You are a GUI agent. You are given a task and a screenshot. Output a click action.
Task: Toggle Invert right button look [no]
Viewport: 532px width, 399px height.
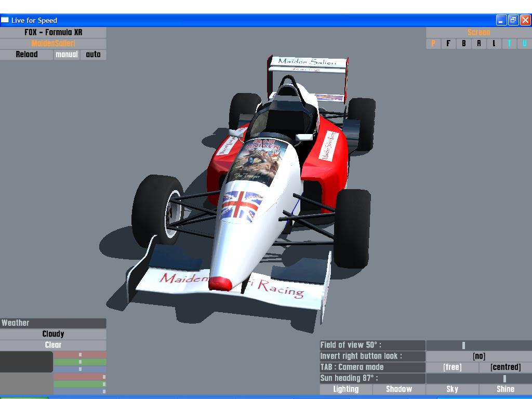478,356
